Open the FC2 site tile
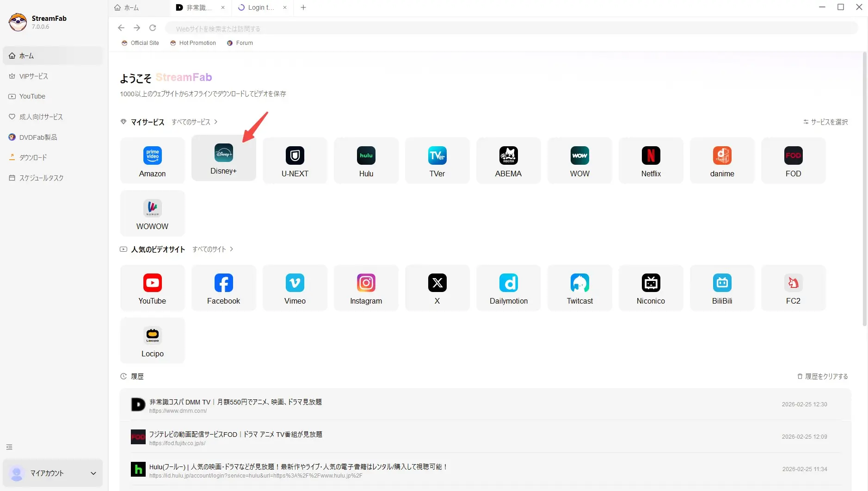This screenshot has width=868, height=491. [793, 288]
